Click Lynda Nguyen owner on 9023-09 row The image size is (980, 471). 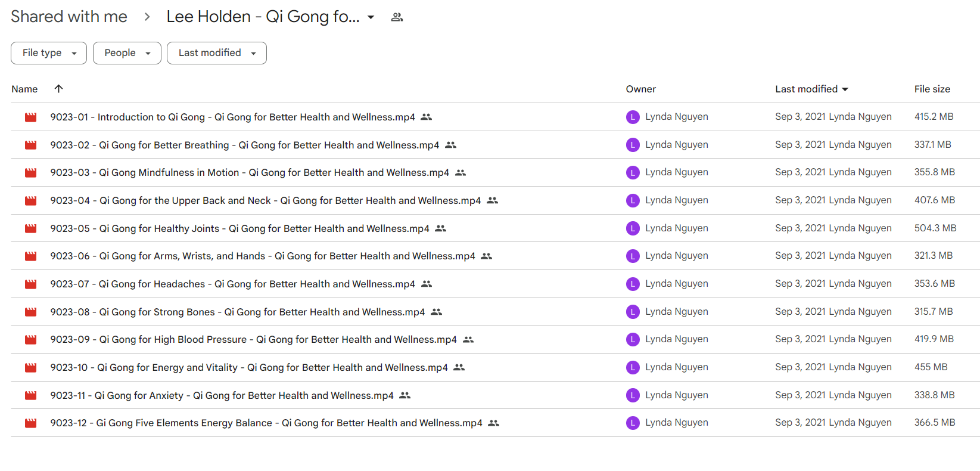(x=677, y=339)
